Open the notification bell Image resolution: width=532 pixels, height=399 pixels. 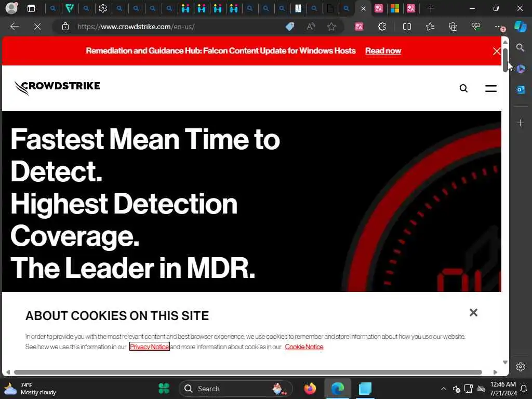[x=524, y=389]
